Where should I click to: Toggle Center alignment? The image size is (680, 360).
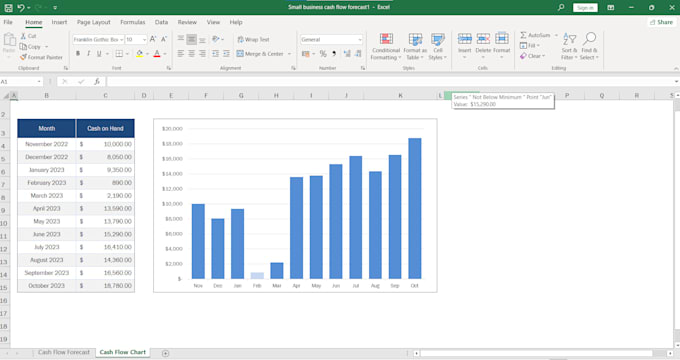pos(191,54)
